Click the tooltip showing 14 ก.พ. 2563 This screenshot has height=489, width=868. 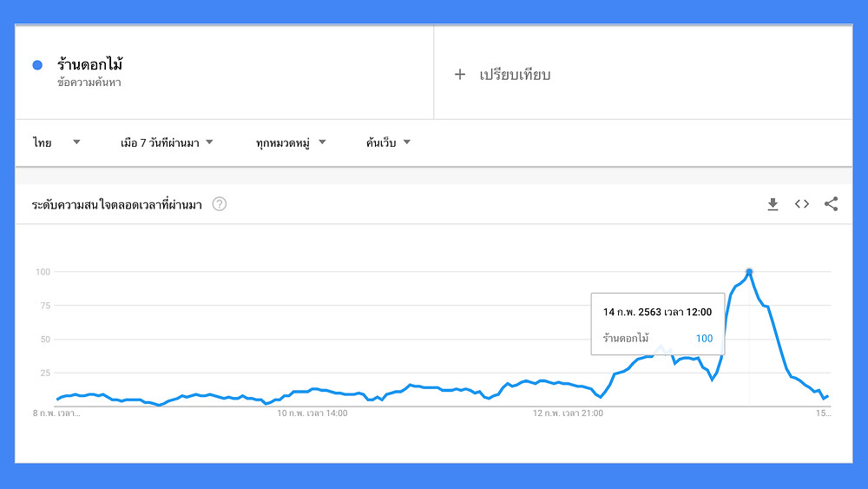(x=658, y=324)
